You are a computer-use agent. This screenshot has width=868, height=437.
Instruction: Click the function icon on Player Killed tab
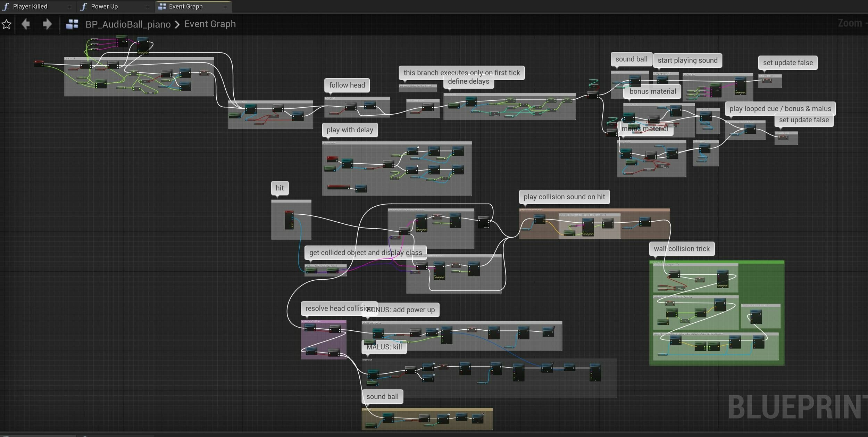(6, 6)
